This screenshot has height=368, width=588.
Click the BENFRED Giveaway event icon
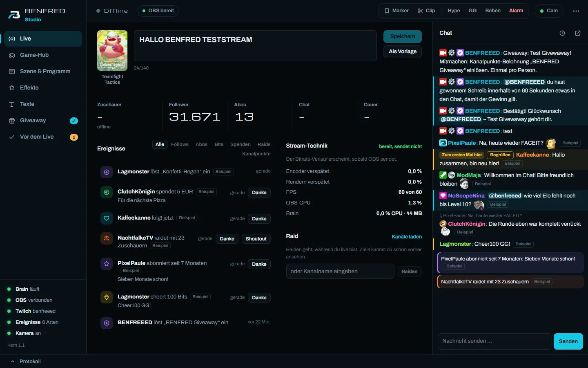(x=107, y=323)
